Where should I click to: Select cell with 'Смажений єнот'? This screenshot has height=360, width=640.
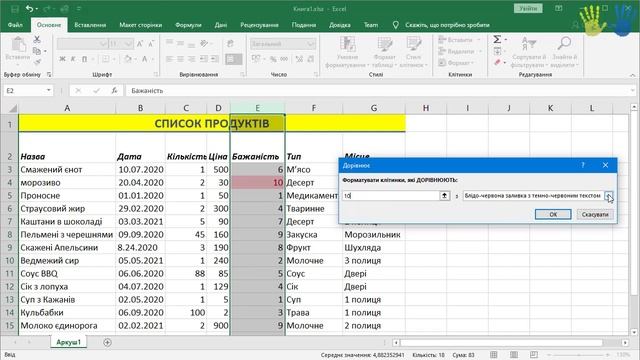67,169
